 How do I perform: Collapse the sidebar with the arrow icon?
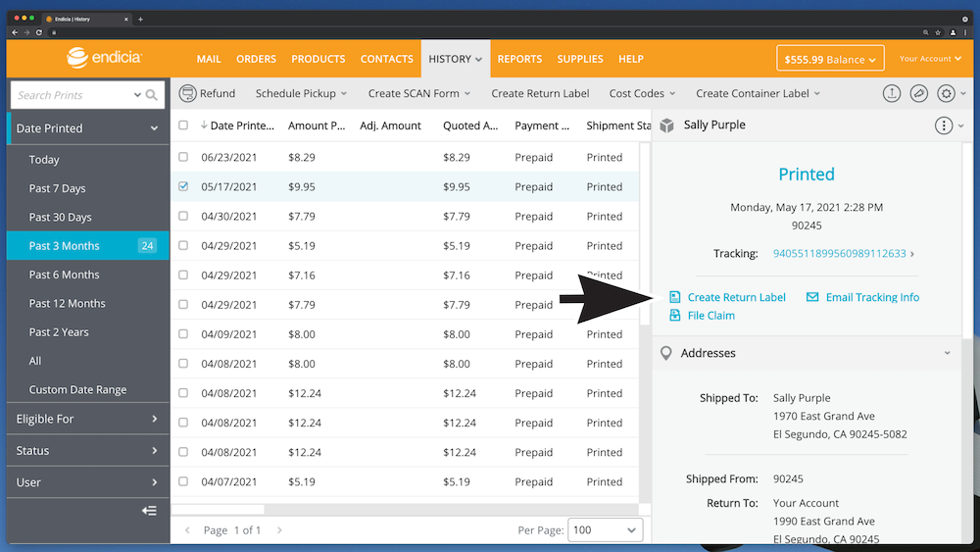[149, 511]
